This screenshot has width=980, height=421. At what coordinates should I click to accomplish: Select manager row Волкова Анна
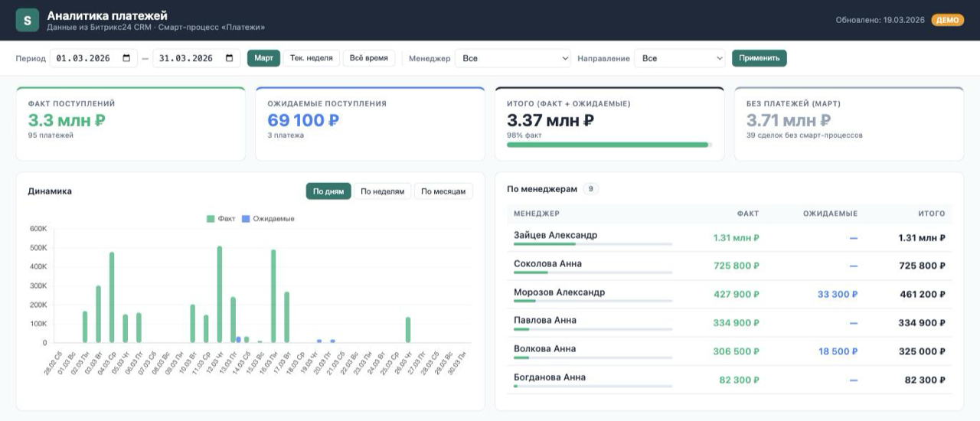click(x=730, y=351)
